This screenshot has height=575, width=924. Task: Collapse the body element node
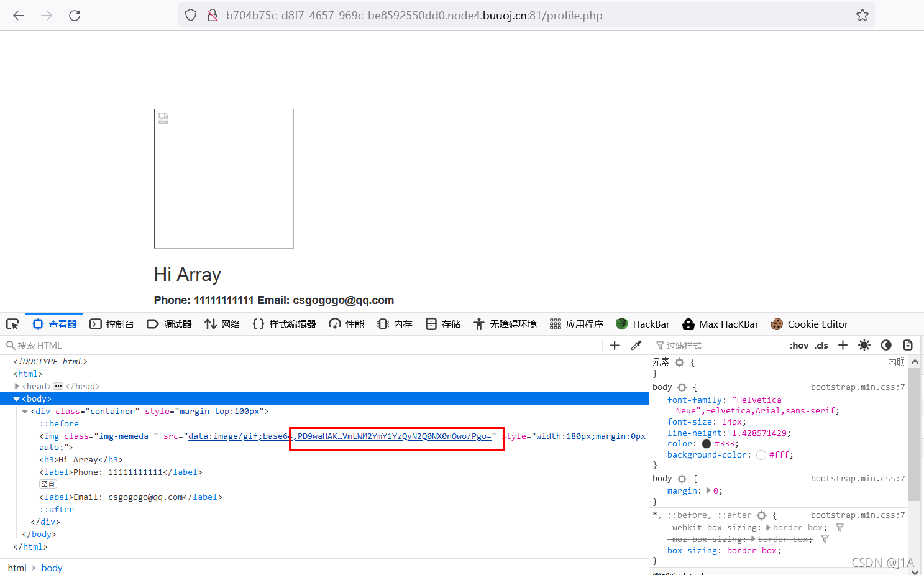(x=17, y=399)
